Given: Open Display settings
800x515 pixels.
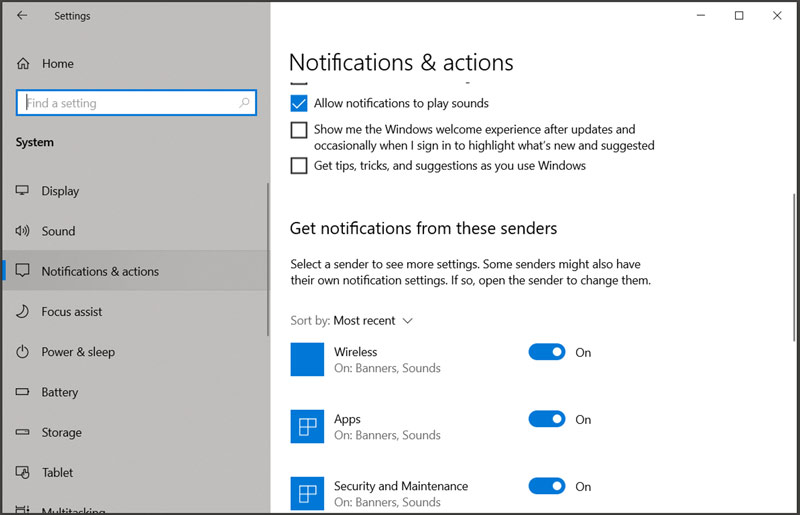Looking at the screenshot, I should pyautogui.click(x=60, y=191).
